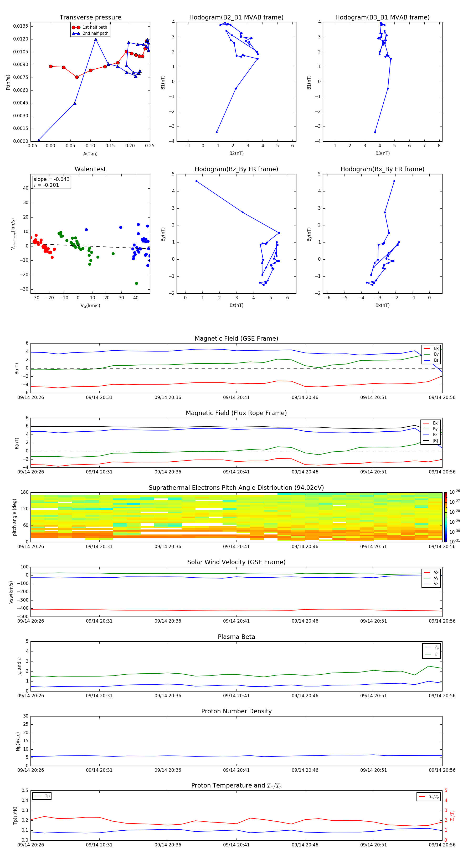Click the Suprathermal Electrons Pitch Angle Distribution title

pyautogui.click(x=236, y=488)
